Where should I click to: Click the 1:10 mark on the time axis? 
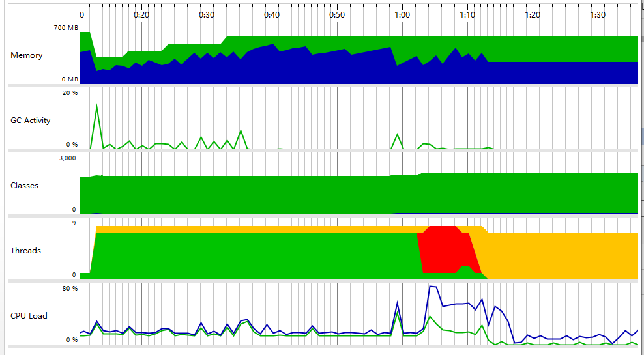[467, 15]
